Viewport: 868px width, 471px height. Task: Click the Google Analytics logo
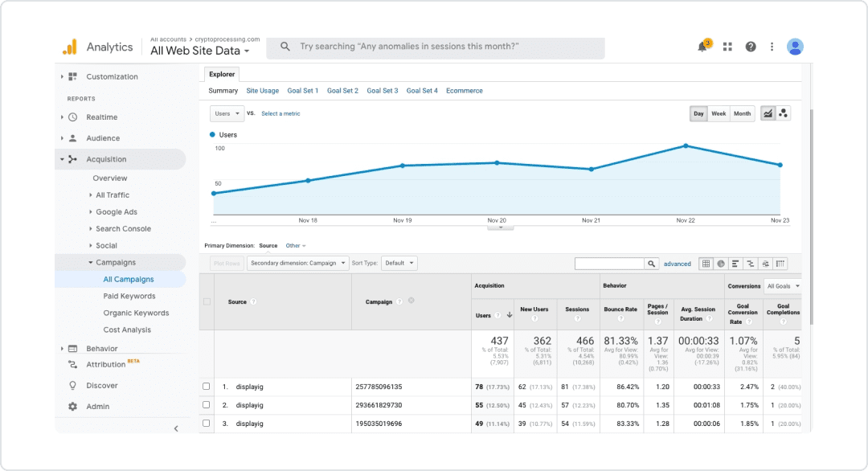pos(70,47)
